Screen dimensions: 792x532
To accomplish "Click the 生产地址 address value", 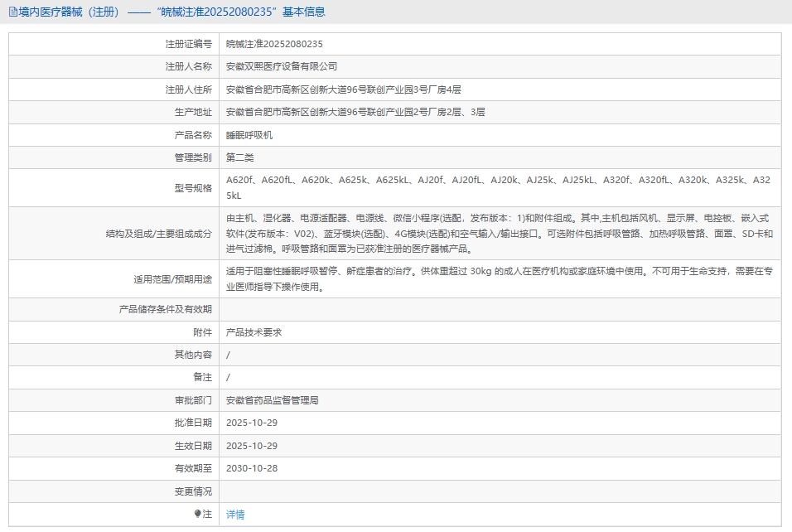I will (x=355, y=112).
